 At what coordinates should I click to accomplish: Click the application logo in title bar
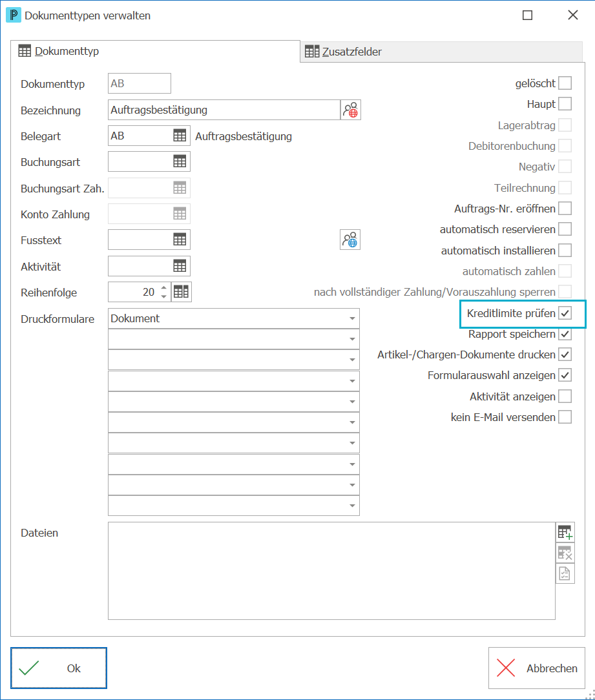14,15
